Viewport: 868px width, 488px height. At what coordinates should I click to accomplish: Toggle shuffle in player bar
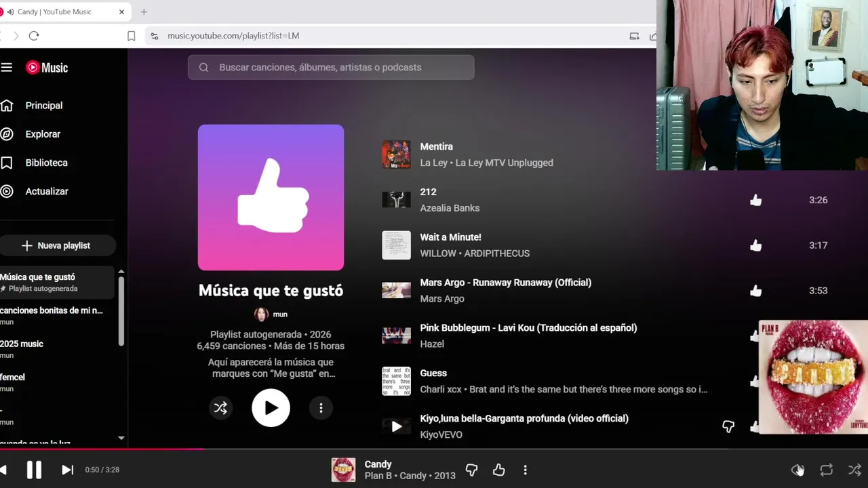coord(854,470)
